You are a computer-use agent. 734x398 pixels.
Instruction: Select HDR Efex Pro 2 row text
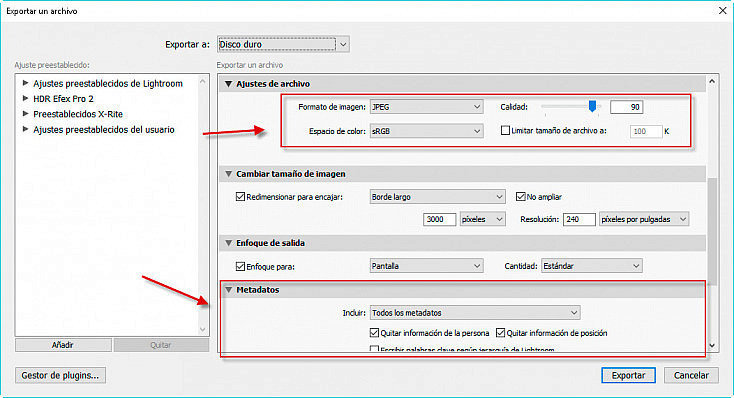click(x=63, y=99)
